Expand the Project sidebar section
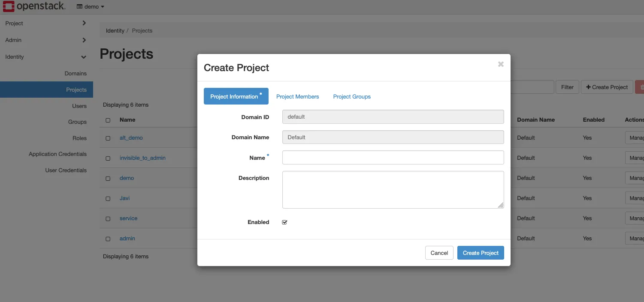 click(43, 23)
